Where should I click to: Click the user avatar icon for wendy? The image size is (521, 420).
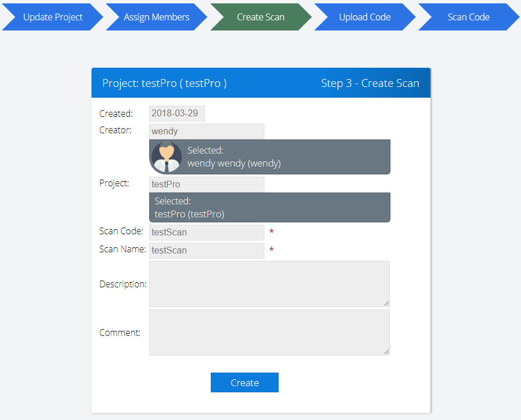click(167, 157)
